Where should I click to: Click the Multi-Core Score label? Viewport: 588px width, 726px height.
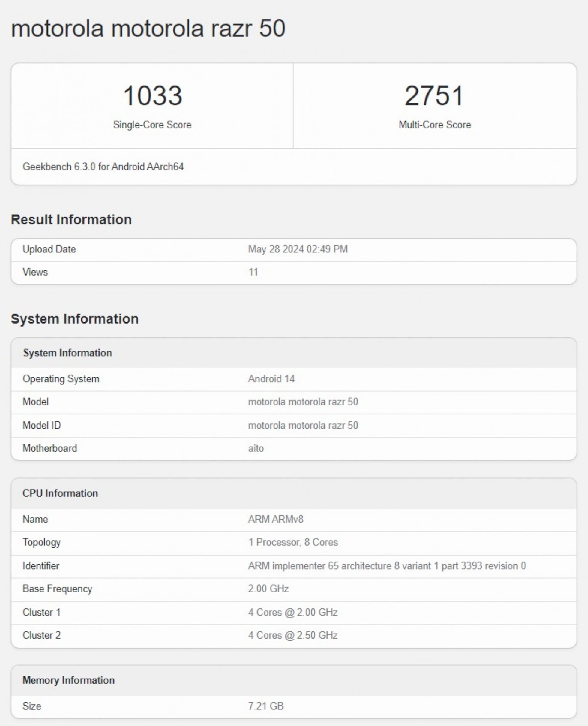(435, 125)
